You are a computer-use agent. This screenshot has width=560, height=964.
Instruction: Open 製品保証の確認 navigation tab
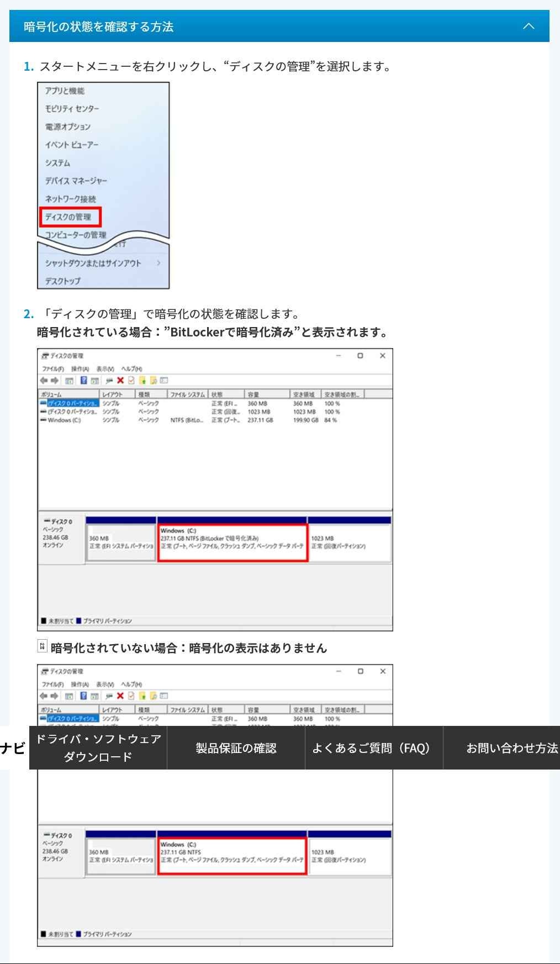[x=236, y=747]
